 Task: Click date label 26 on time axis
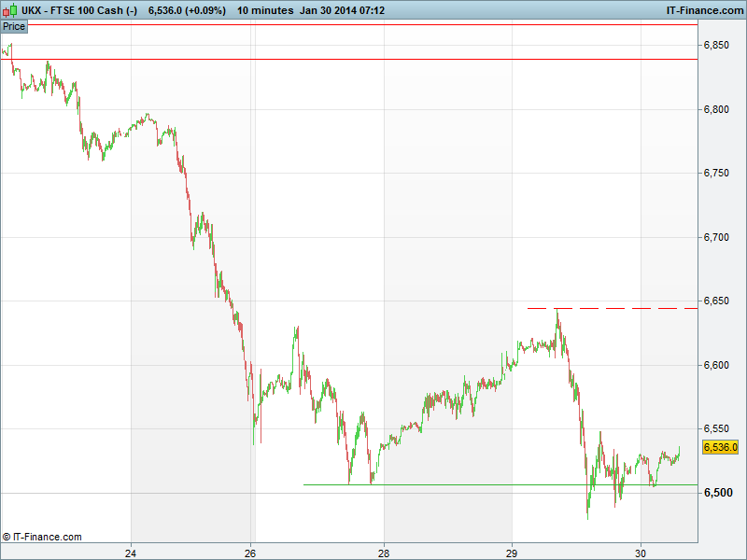point(250,553)
